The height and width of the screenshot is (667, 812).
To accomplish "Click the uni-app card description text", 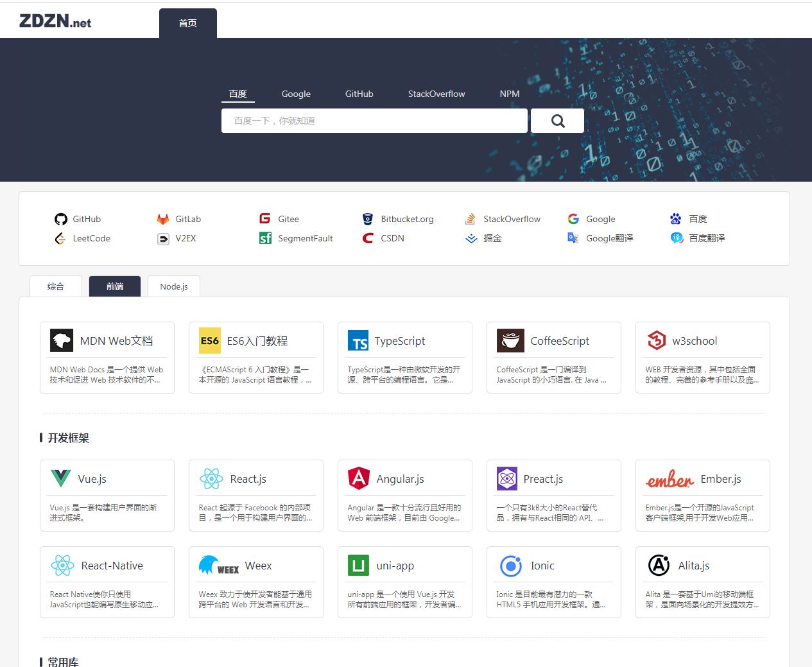I will pos(404,599).
